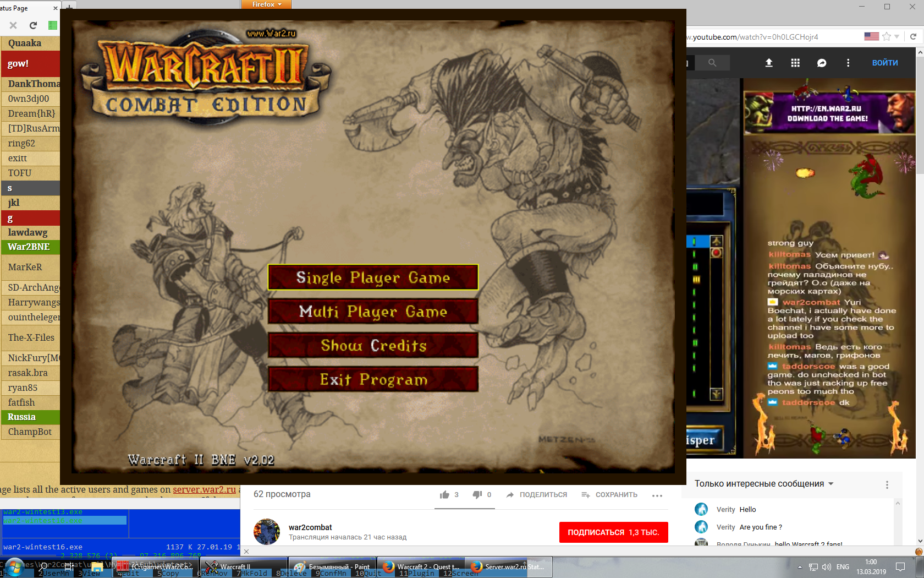The width and height of the screenshot is (924, 578).
Task: Reload the status page tab
Action: pos(33,25)
